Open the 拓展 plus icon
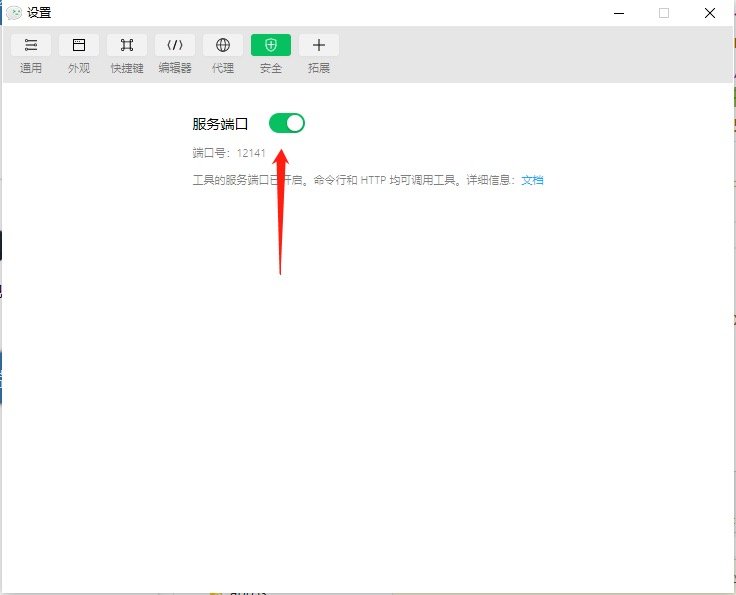The height and width of the screenshot is (595, 736). pyautogui.click(x=319, y=45)
